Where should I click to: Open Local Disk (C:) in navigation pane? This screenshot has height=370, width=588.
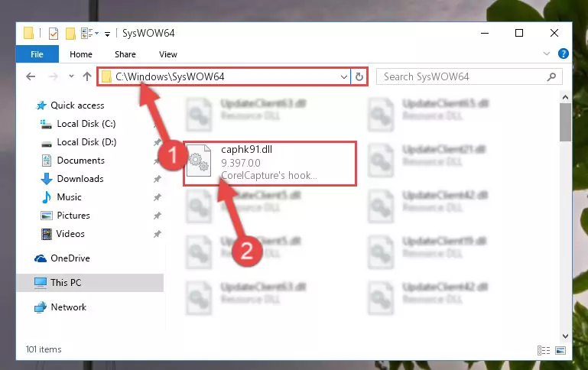point(86,124)
